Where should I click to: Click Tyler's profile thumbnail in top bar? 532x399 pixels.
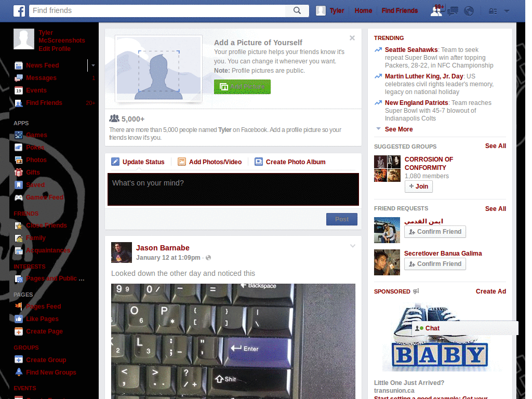321,11
